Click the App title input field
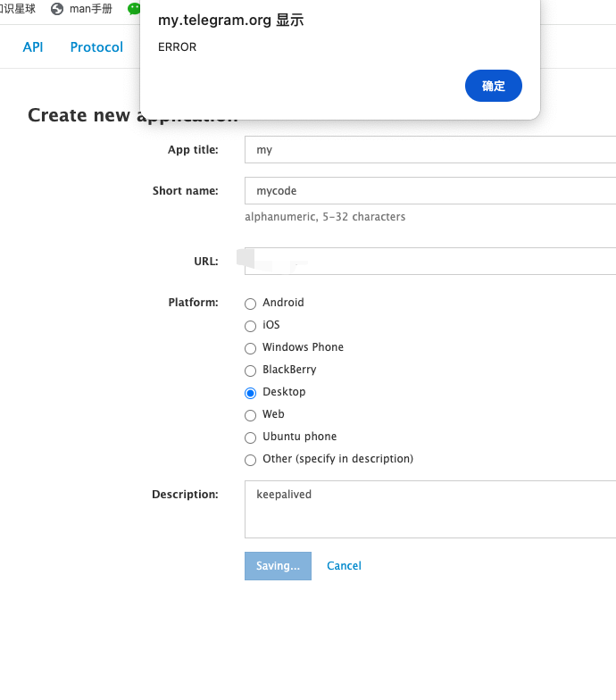616x700 pixels. [430, 150]
